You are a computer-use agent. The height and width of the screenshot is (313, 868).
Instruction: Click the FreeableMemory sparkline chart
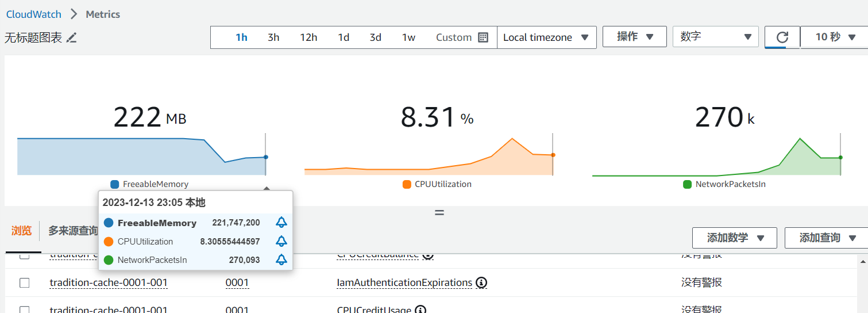pyautogui.click(x=142, y=155)
